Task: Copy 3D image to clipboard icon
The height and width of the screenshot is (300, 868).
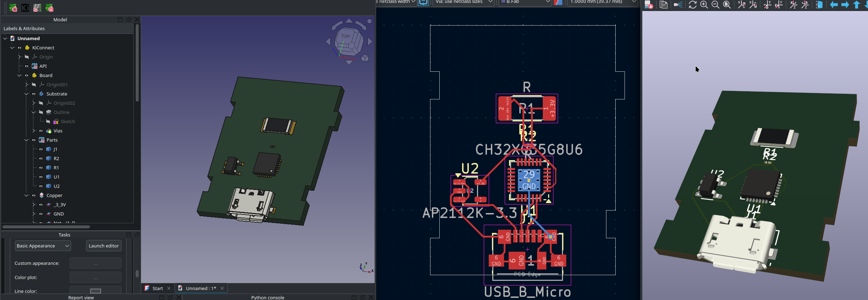Action: [x=663, y=5]
